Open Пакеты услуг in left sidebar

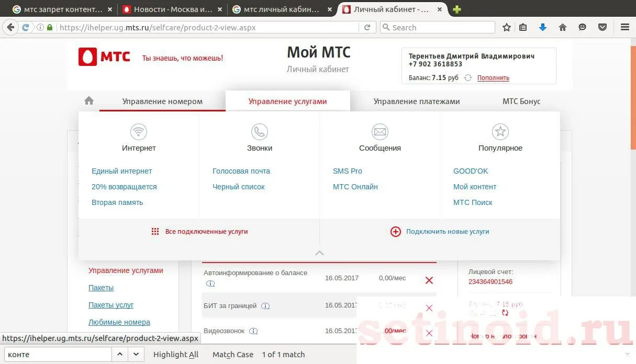pyautogui.click(x=111, y=305)
